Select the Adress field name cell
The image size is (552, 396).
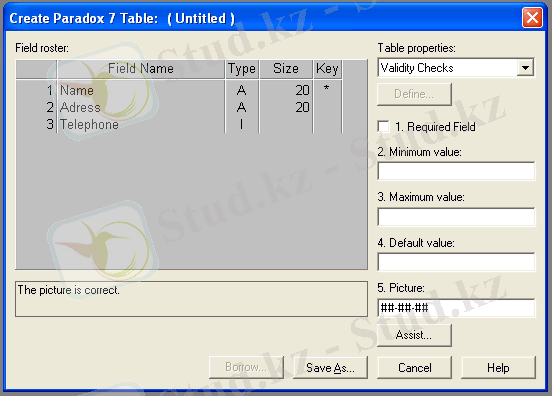tap(141, 107)
